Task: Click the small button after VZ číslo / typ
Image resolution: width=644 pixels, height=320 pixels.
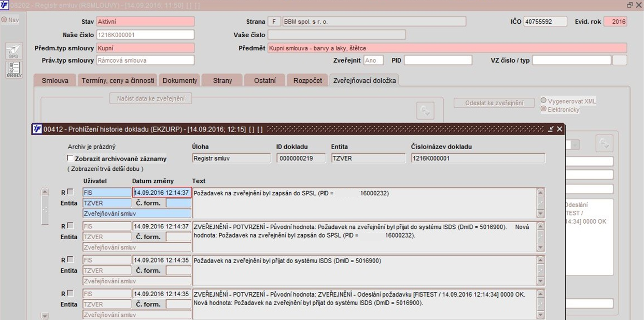Action: click(620, 60)
